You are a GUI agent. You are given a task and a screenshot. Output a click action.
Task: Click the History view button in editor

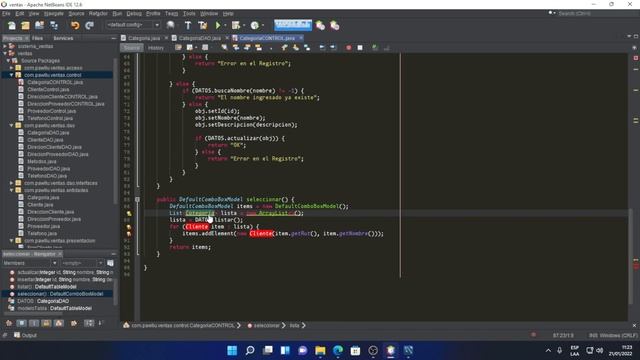156,48
